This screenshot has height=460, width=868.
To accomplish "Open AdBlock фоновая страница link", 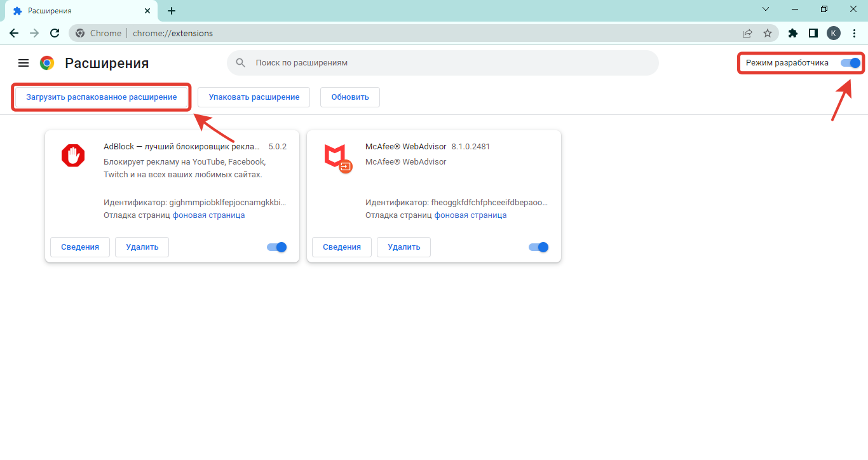I will (208, 215).
